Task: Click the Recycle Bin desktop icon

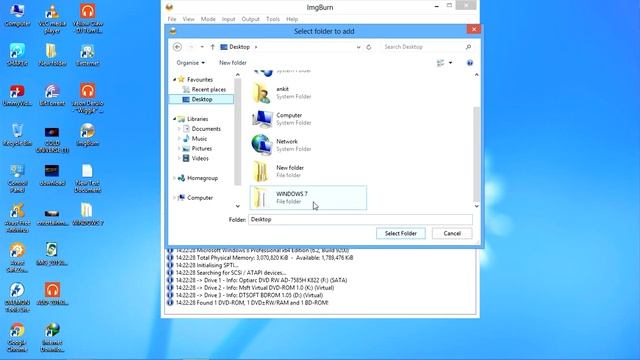Action: coord(17,135)
